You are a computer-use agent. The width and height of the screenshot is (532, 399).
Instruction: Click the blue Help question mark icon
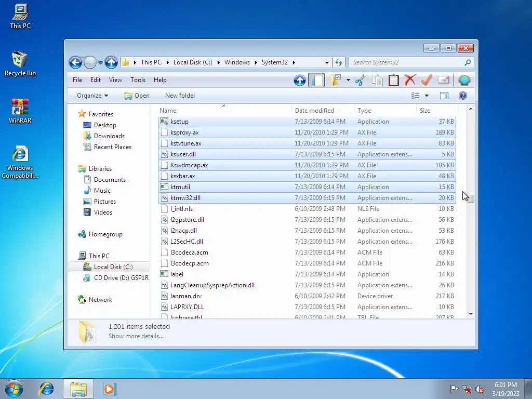point(463,96)
